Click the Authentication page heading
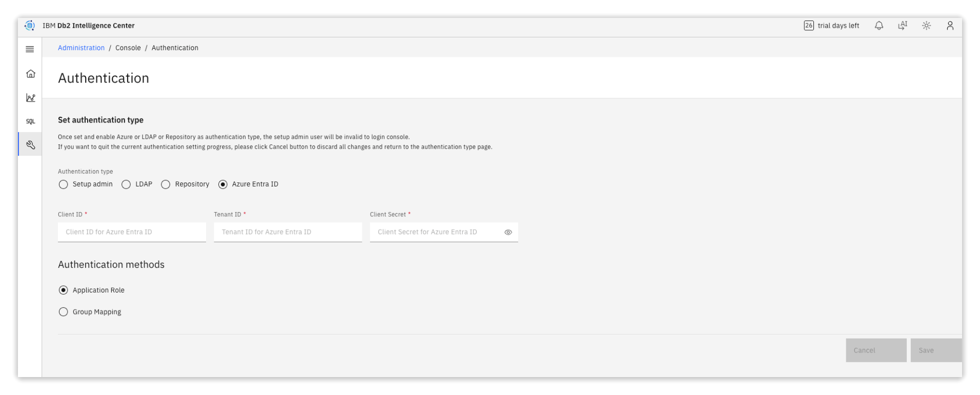 104,78
